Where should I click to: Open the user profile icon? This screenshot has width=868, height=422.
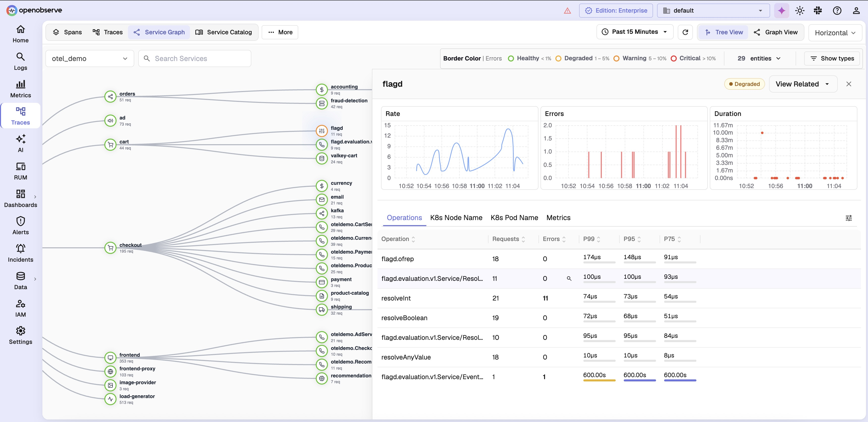(x=856, y=11)
